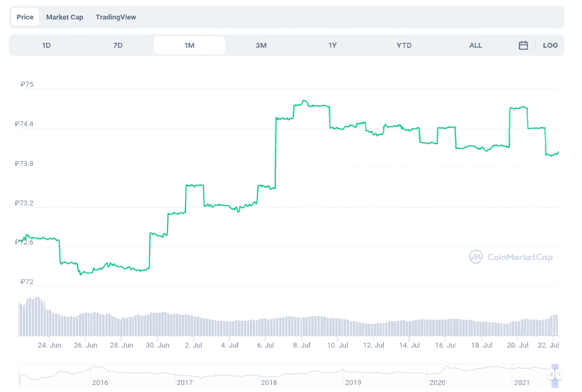582x392 pixels.
Task: Click the CoinMarketCap watermark logo
Action: click(x=510, y=257)
